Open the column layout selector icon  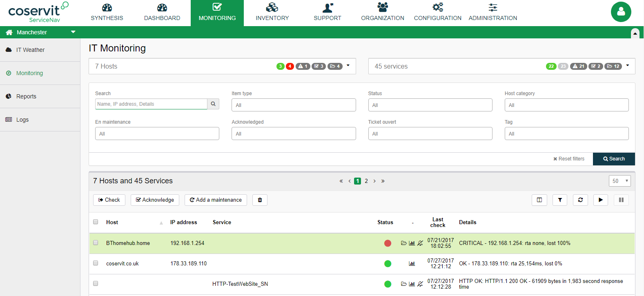[x=539, y=200]
